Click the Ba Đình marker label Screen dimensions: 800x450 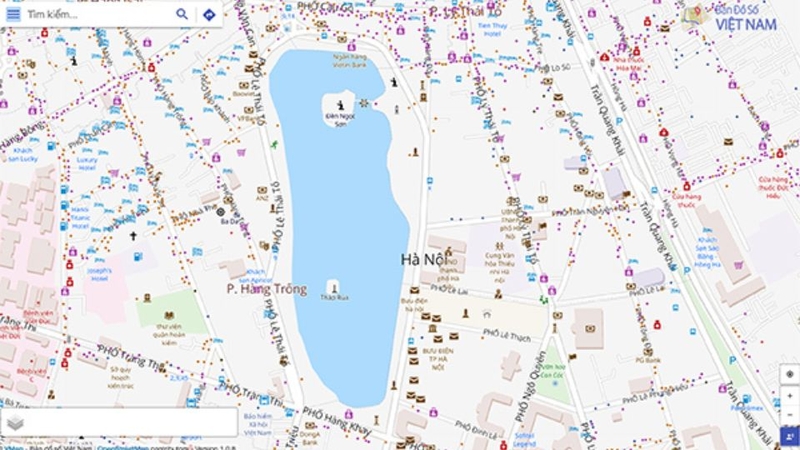[230, 221]
